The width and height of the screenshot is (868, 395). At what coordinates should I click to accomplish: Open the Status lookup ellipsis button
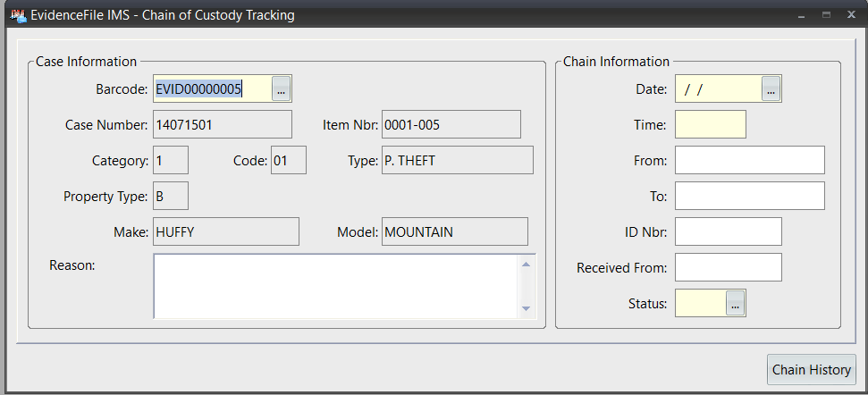pyautogui.click(x=736, y=304)
